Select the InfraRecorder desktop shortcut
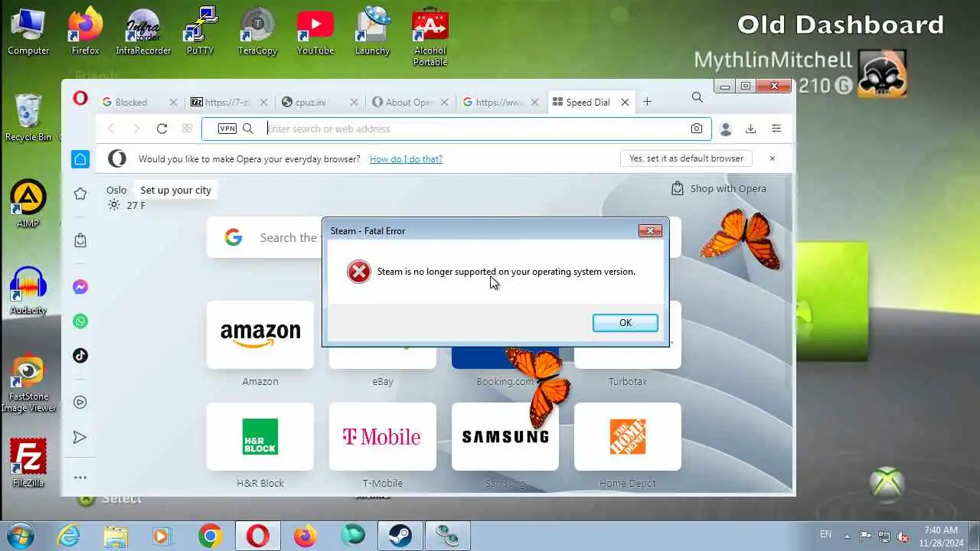Image resolution: width=980 pixels, height=551 pixels. (143, 32)
